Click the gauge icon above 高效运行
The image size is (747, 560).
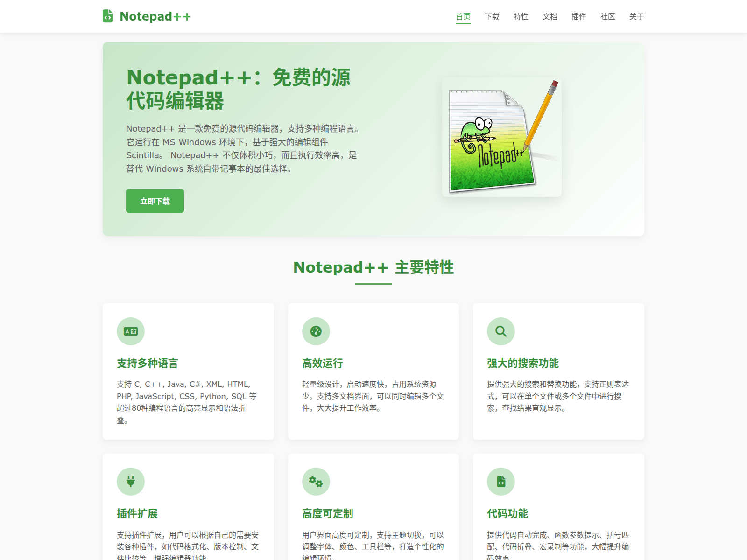[316, 331]
